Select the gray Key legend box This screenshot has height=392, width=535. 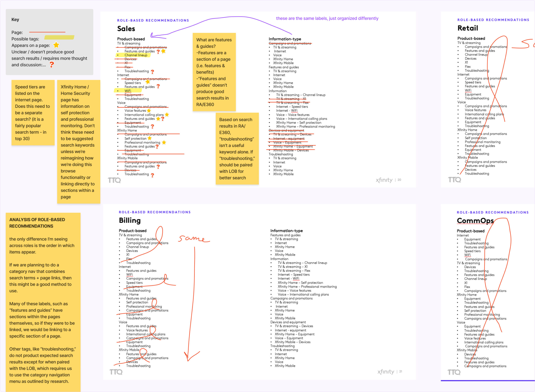click(x=49, y=42)
